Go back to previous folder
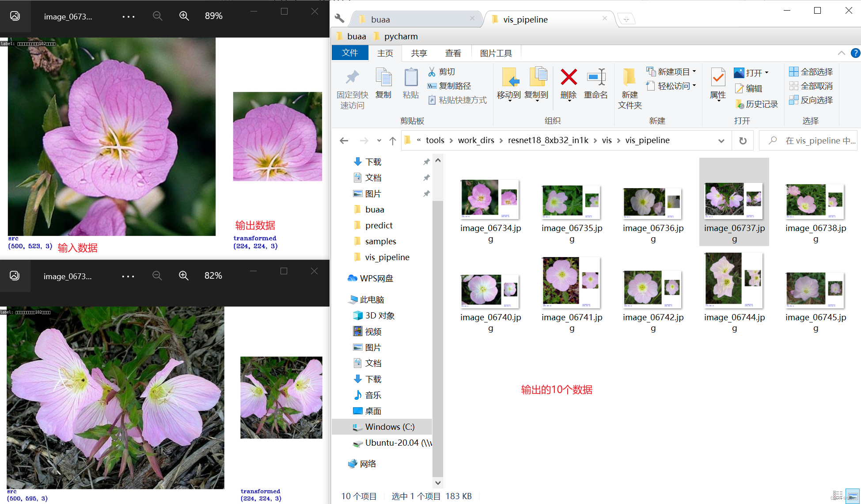The image size is (861, 504). point(344,140)
